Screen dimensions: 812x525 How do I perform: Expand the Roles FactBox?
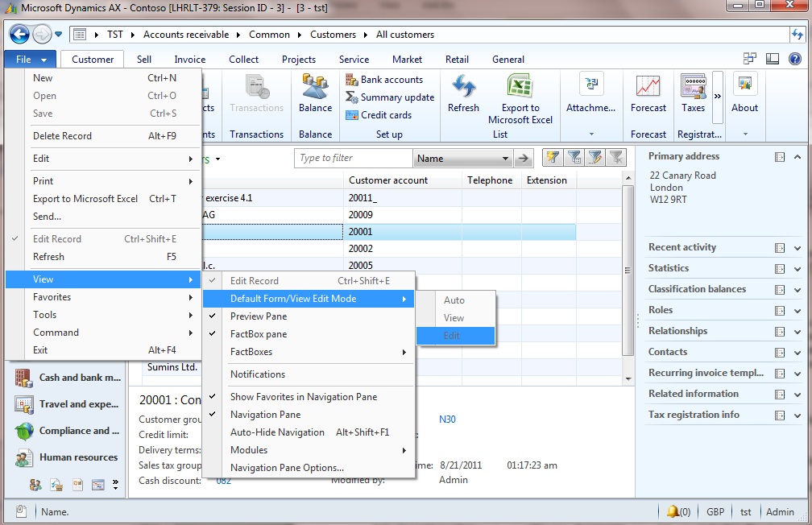797,311
